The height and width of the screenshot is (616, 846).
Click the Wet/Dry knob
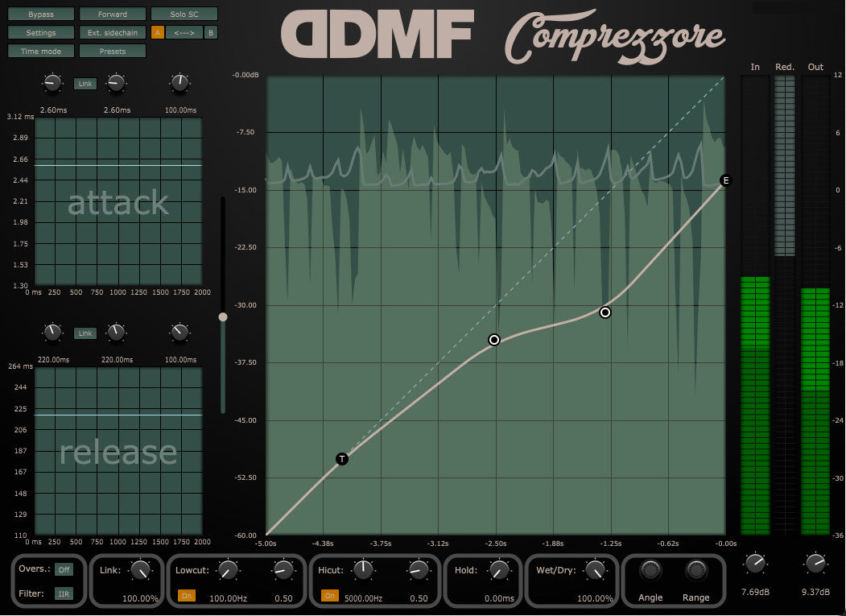pos(595,570)
